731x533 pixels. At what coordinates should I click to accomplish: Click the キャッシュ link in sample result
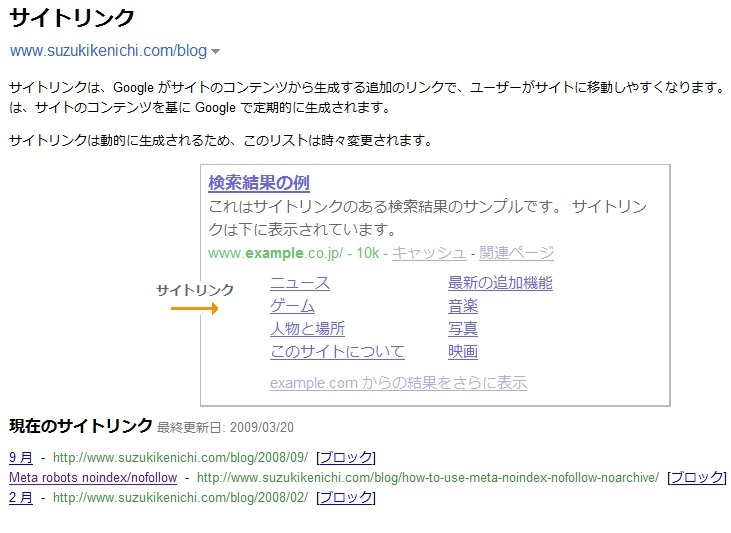coord(429,253)
